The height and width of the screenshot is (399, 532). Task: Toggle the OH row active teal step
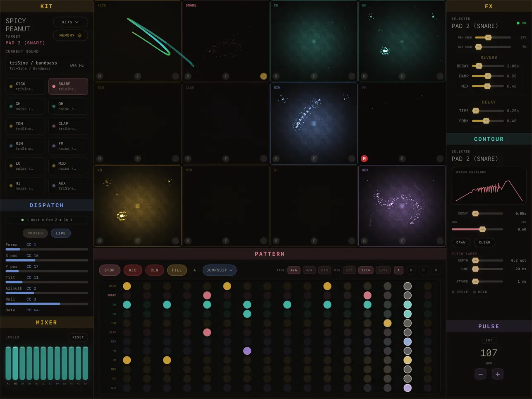click(247, 314)
